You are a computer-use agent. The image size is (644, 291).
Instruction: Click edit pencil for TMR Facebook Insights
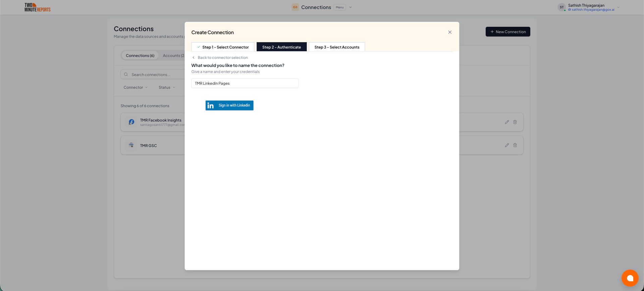pyautogui.click(x=507, y=122)
